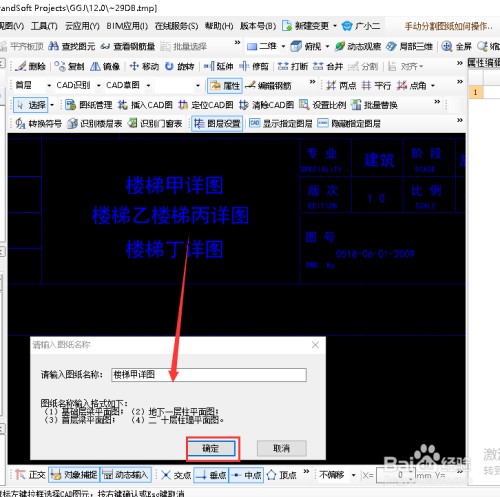Toggle 对象捕捉 object snap
This screenshot has height=497, width=500.
pos(74,475)
